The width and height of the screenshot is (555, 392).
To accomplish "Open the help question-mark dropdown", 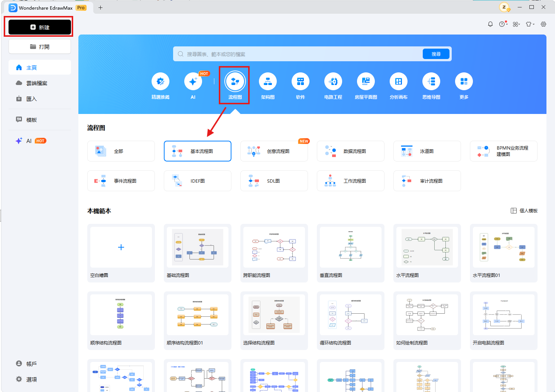I will tap(503, 24).
